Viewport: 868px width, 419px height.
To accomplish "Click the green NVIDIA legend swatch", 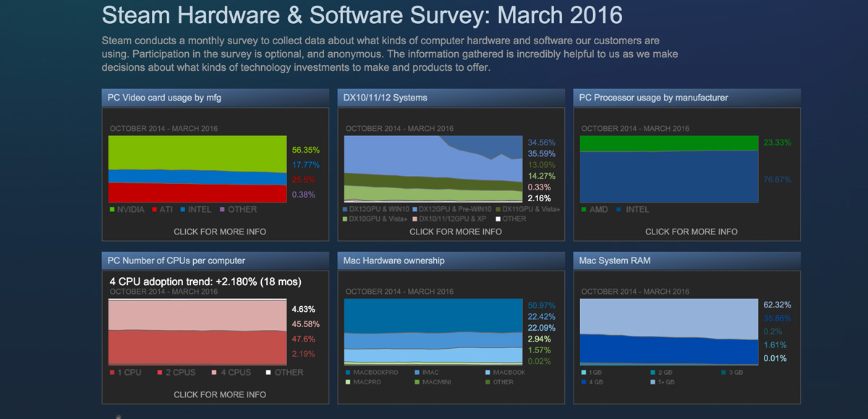I will [x=112, y=210].
